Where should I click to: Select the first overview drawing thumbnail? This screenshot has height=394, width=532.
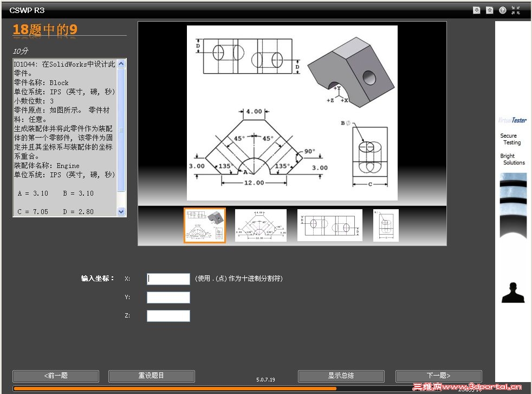205,225
